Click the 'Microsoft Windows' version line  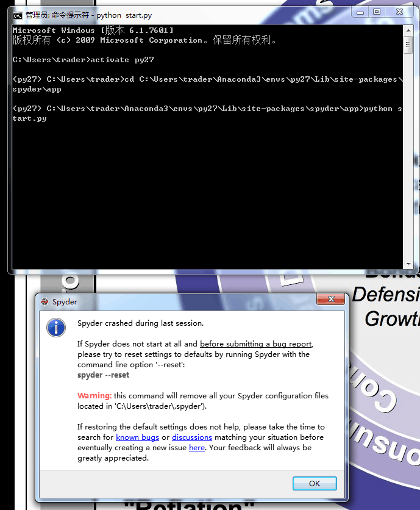click(93, 31)
